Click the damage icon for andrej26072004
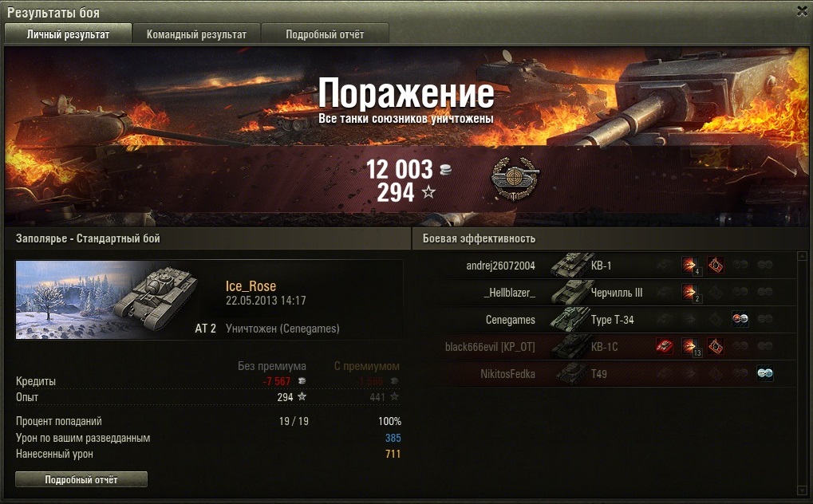This screenshot has width=813, height=504. coord(690,266)
